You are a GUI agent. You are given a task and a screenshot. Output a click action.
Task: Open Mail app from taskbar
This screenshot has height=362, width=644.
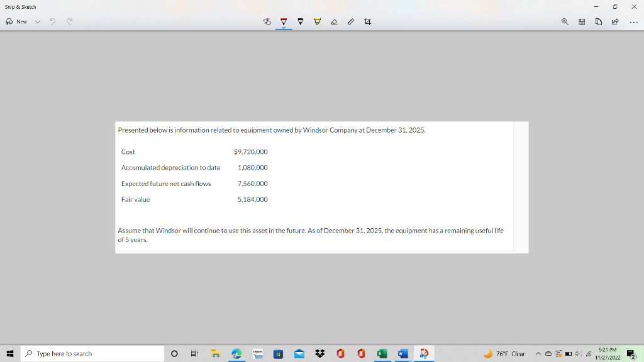tap(299, 353)
